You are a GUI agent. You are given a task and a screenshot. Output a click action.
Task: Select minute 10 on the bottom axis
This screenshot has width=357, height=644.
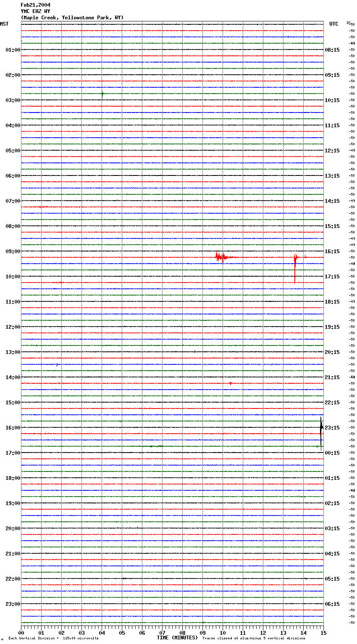[x=223, y=633]
